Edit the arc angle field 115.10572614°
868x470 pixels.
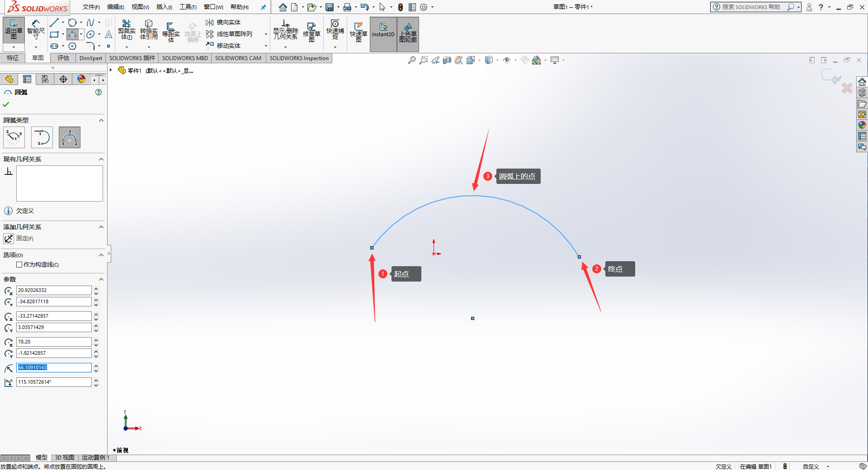[x=54, y=382]
